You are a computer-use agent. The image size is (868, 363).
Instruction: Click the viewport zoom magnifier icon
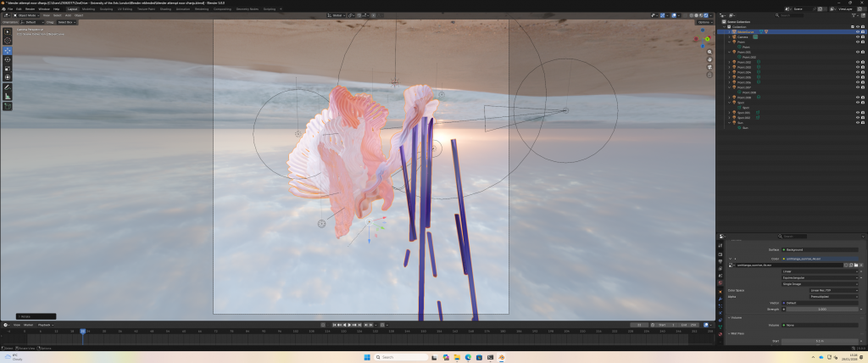(x=710, y=53)
